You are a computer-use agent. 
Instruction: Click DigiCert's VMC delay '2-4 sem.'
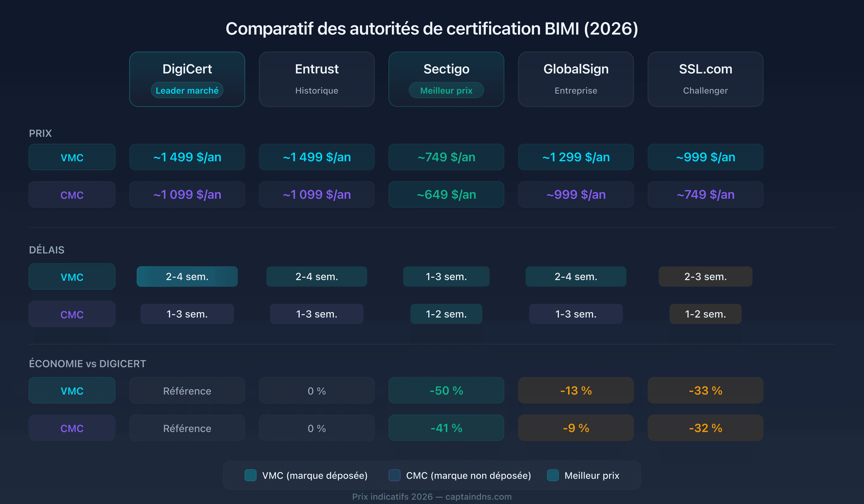coord(187,276)
